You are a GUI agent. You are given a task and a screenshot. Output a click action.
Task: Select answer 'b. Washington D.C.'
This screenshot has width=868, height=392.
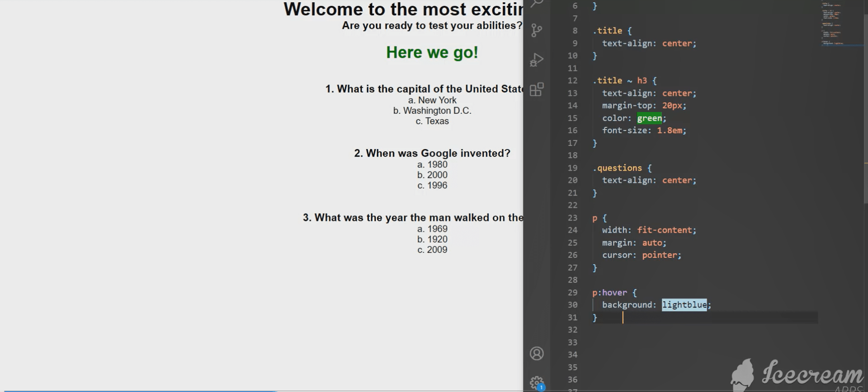coord(432,111)
